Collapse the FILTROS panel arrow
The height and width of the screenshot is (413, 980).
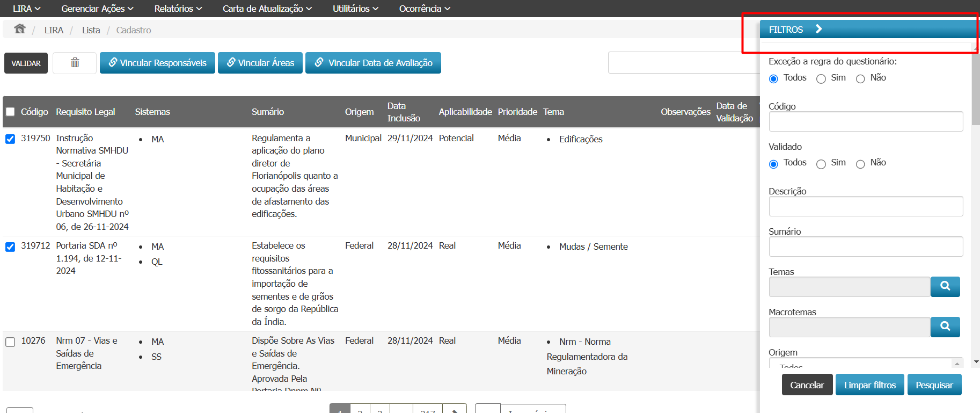(x=818, y=29)
